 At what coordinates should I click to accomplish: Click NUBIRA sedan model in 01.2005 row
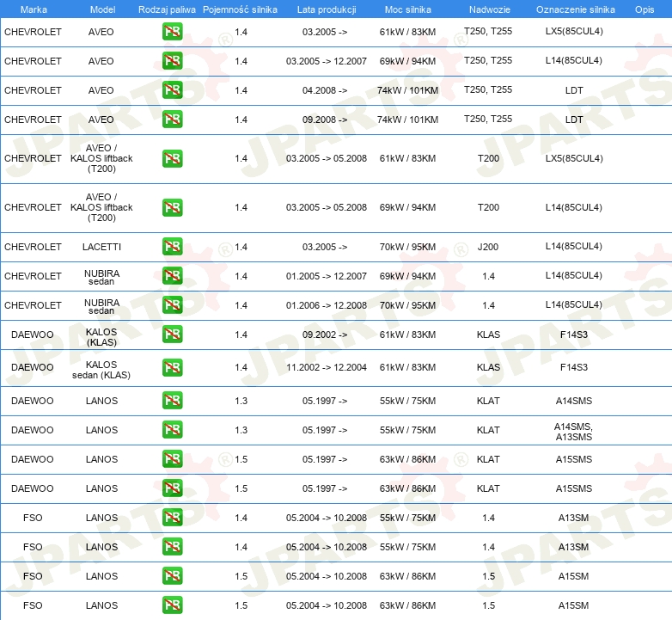(101, 278)
